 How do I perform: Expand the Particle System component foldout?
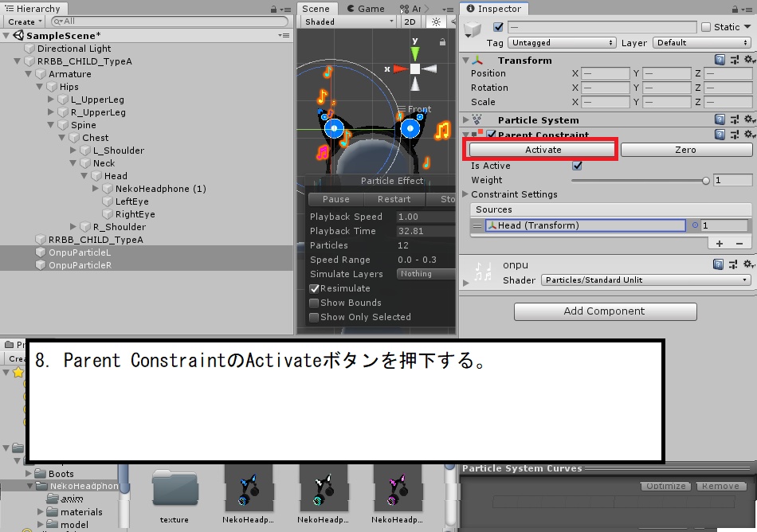(466, 119)
